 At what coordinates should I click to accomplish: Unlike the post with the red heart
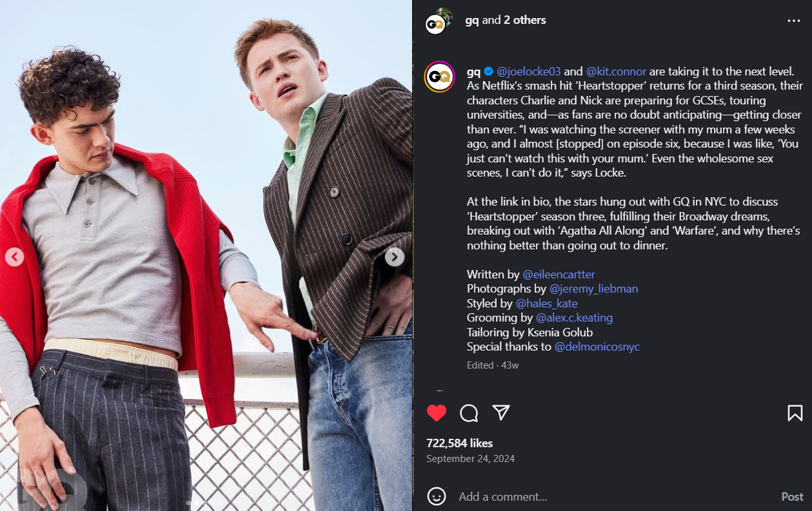point(437,413)
